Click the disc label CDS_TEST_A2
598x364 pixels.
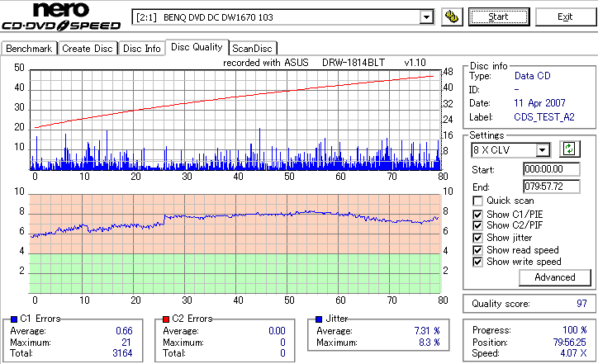coord(544,116)
